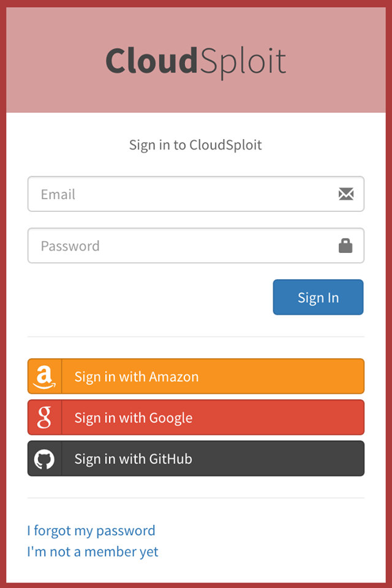Click the GitHub octocat icon
Image resolution: width=392 pixels, height=588 pixels.
click(45, 459)
